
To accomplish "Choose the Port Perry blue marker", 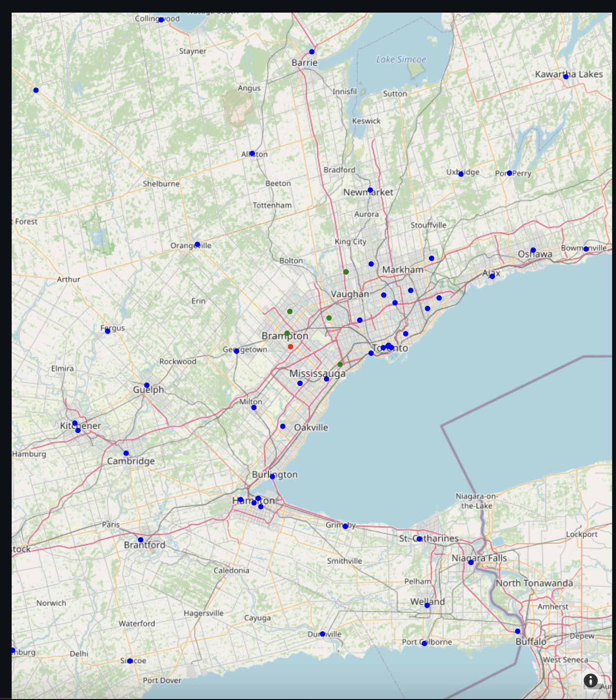I will click(510, 173).
